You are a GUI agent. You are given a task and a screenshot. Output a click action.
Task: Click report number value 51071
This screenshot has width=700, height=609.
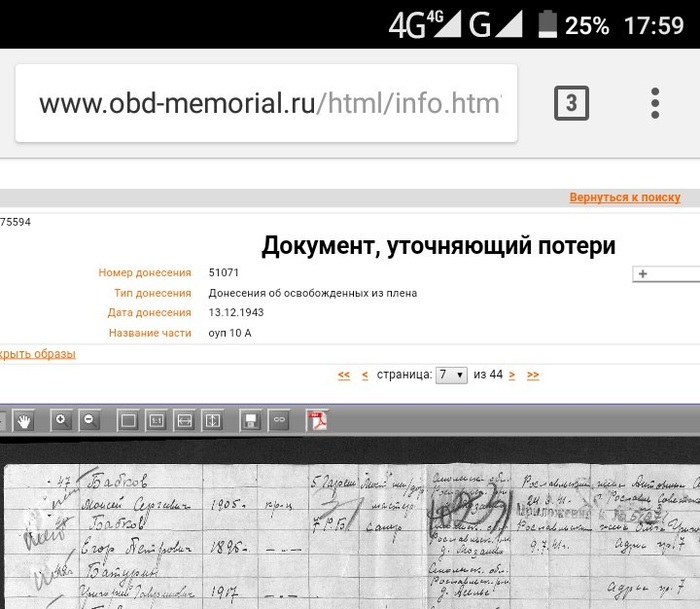[224, 272]
